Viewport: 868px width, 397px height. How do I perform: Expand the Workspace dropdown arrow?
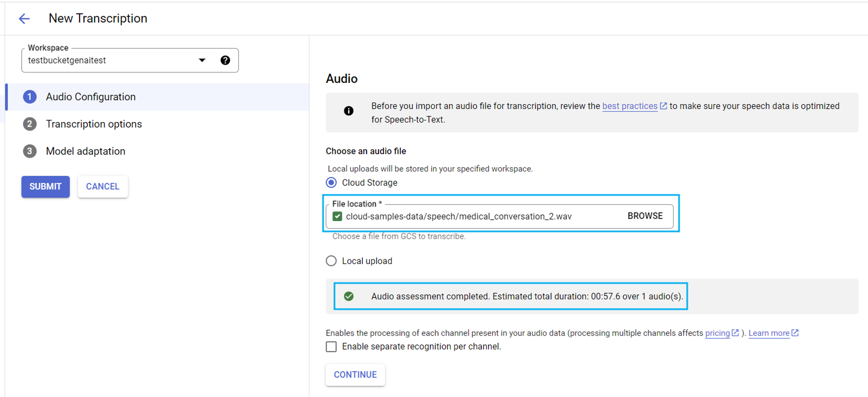(x=202, y=60)
